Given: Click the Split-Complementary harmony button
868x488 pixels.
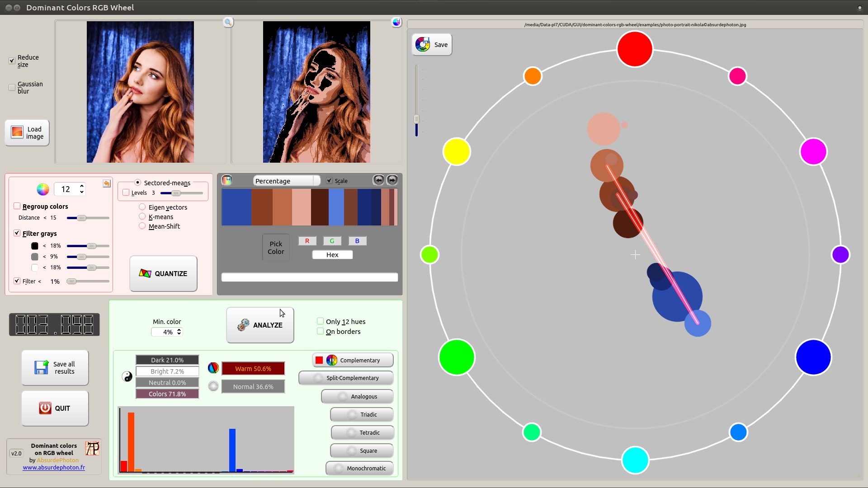Looking at the screenshot, I should (x=352, y=378).
